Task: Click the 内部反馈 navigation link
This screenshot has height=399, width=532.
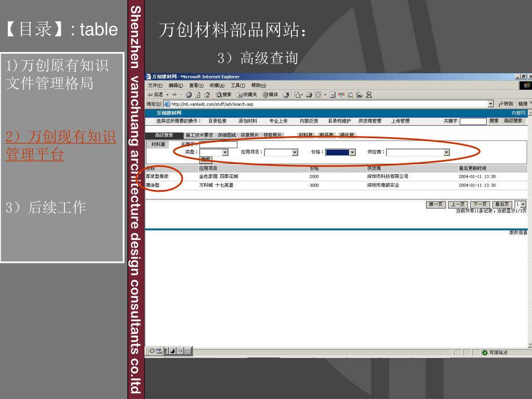Action: coord(309,121)
